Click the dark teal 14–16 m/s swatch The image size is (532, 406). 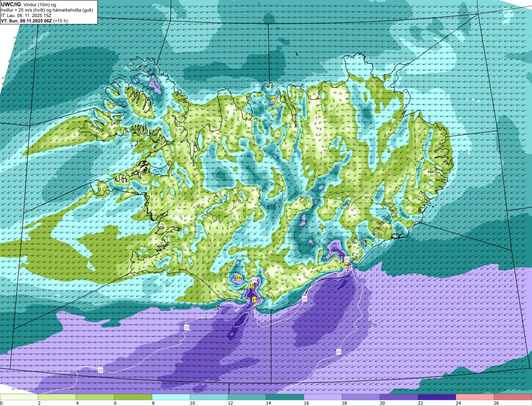(286, 397)
